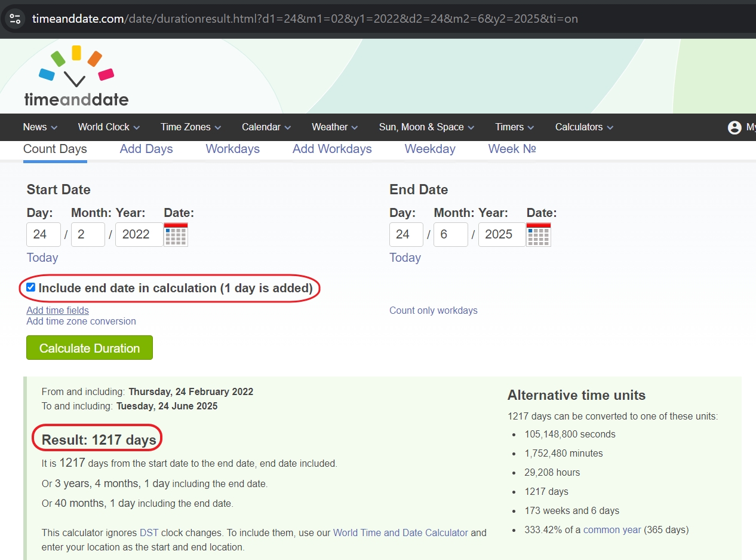Click the Tuesday, 24 June 2025 text

pyautogui.click(x=167, y=406)
